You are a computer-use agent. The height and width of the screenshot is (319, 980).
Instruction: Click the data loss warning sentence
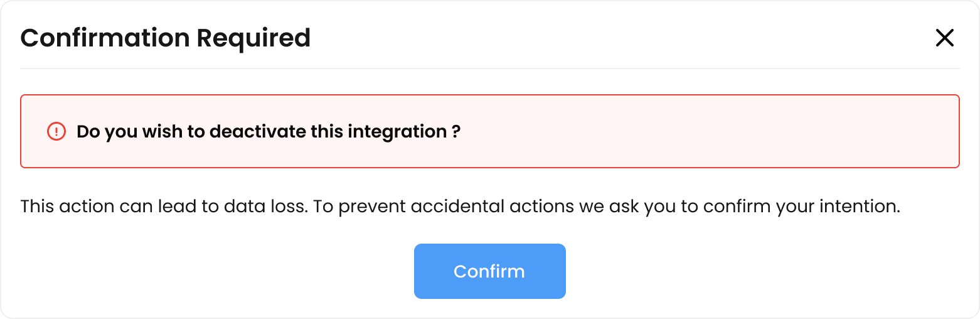[x=460, y=206]
